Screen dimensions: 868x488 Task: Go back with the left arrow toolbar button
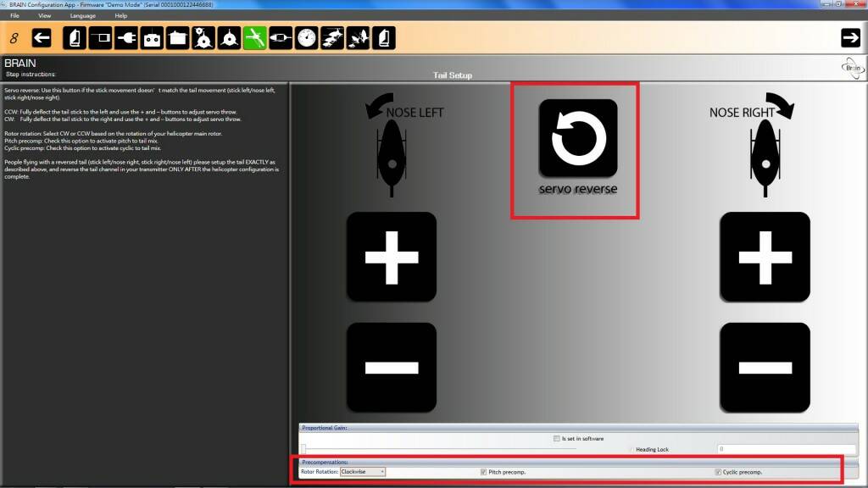tap(42, 38)
